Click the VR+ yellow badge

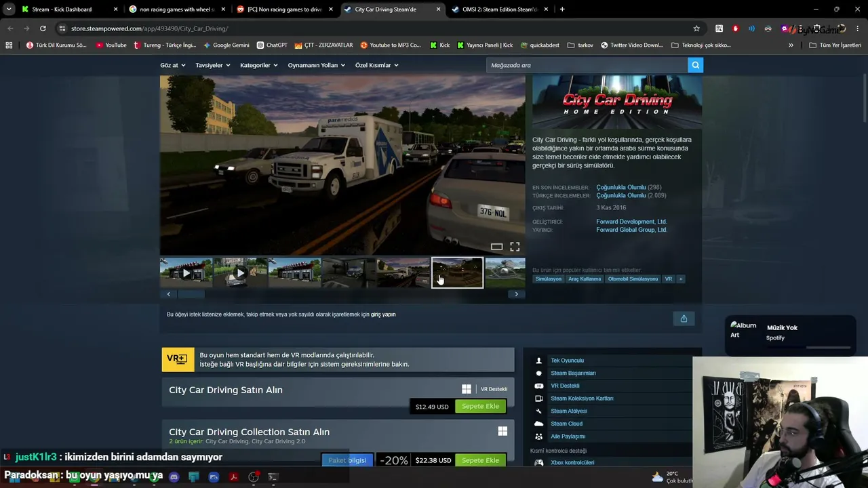pyautogui.click(x=178, y=359)
